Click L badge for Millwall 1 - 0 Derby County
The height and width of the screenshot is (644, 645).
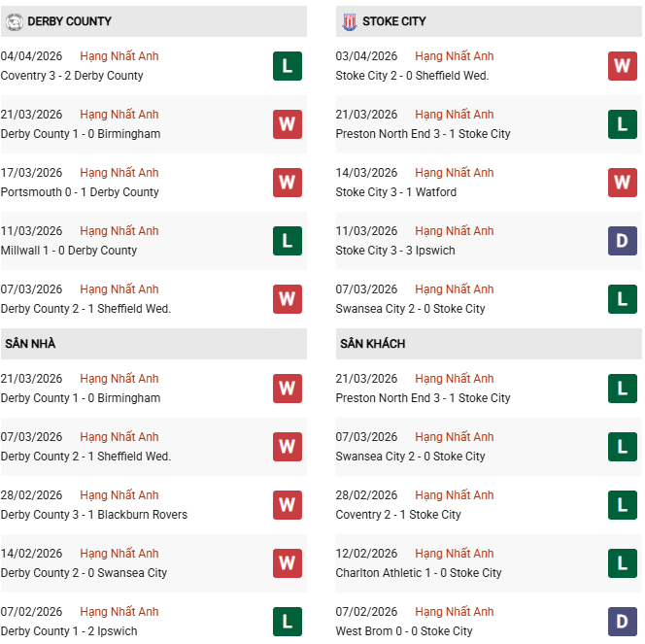[288, 241]
